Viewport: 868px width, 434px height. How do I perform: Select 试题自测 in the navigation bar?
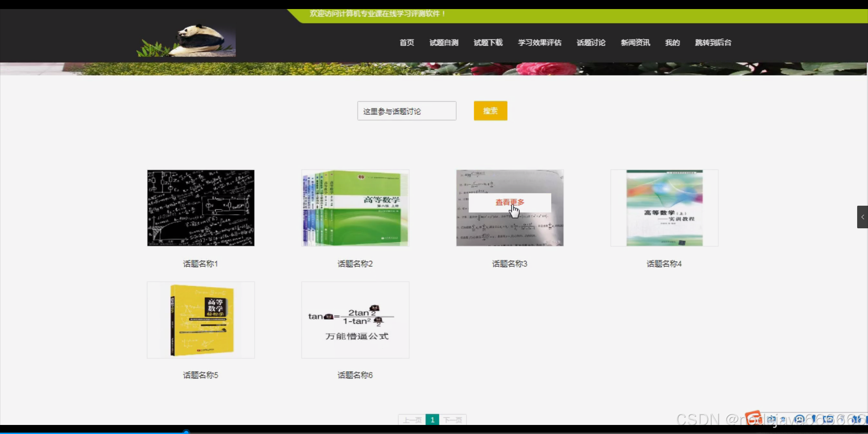[x=443, y=42]
